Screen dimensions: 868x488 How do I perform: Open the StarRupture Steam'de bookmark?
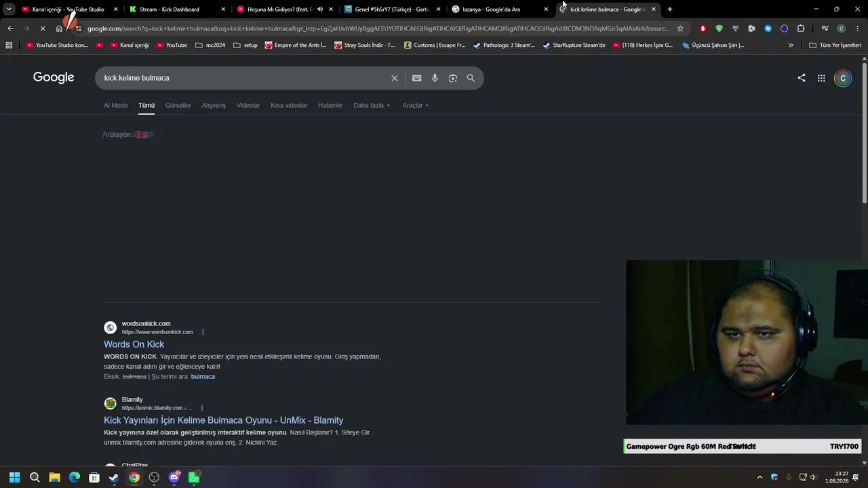(x=574, y=45)
